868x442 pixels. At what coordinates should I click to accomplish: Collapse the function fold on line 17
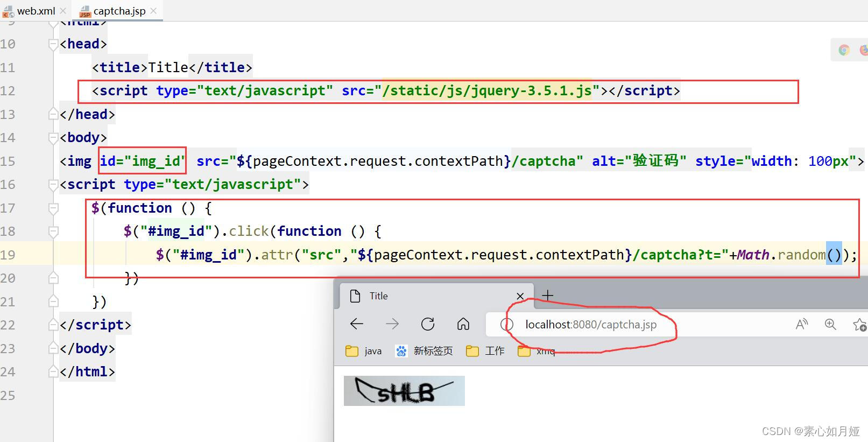pyautogui.click(x=53, y=208)
